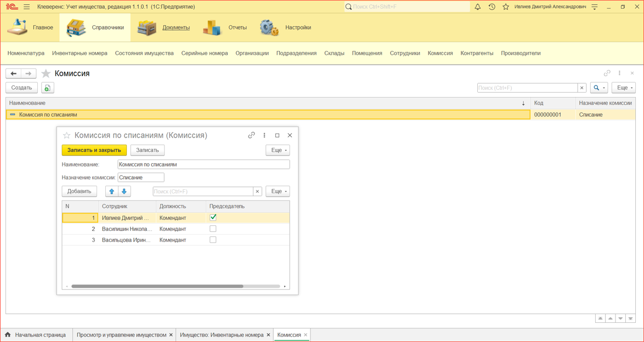Click Назначение комиссии field with Списание
This screenshot has height=342, width=644.
pos(141,178)
